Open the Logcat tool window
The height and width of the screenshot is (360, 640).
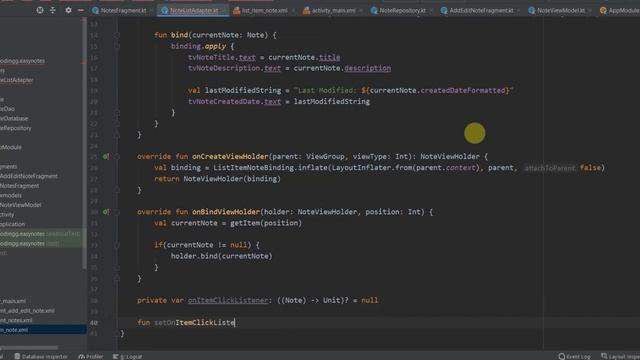click(x=128, y=356)
